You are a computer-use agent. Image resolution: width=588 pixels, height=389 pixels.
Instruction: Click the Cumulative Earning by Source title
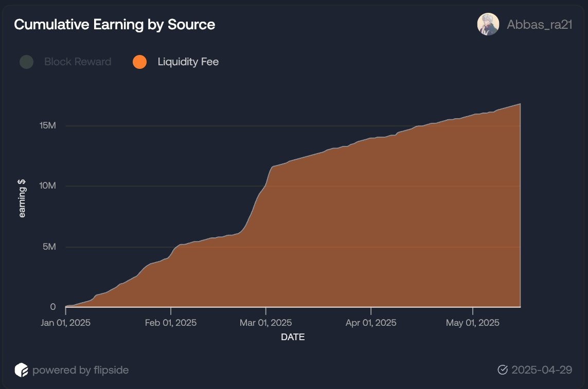[x=114, y=24]
